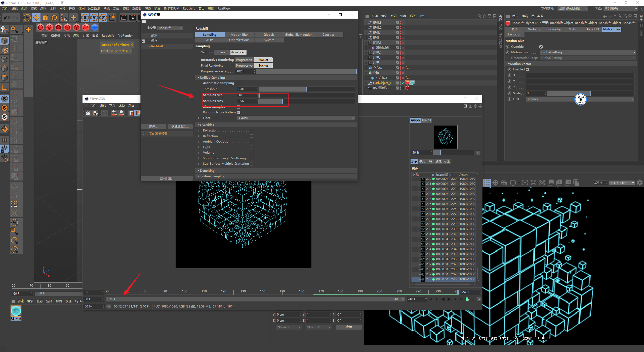Open the Filter Gauss dropdown
Image resolution: width=644 pixels, height=352 pixels.
(x=296, y=118)
